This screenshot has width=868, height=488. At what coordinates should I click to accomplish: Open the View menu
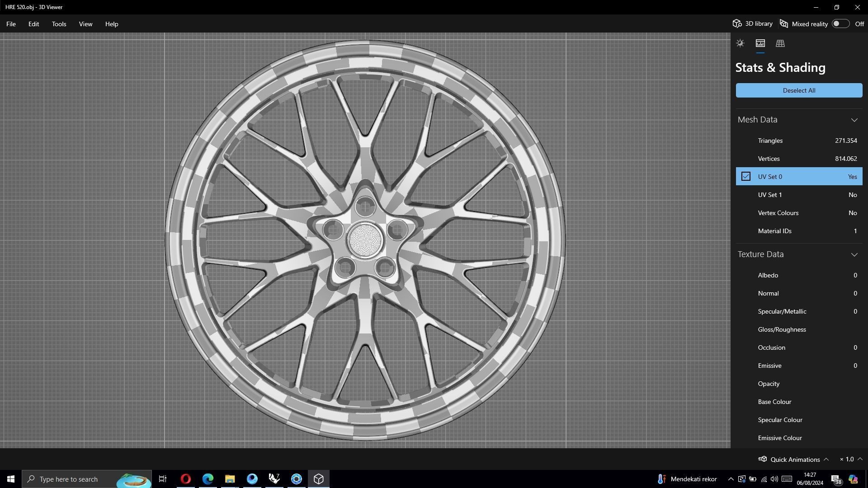point(85,24)
